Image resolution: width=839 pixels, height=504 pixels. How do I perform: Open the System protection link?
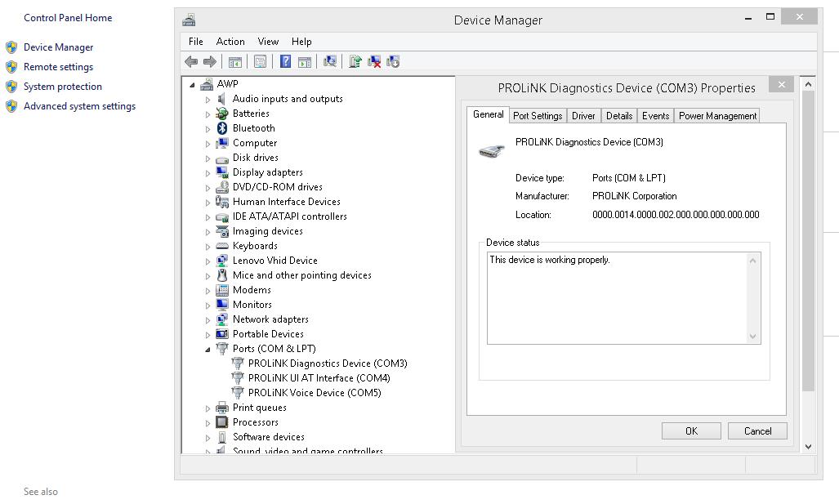coord(63,87)
